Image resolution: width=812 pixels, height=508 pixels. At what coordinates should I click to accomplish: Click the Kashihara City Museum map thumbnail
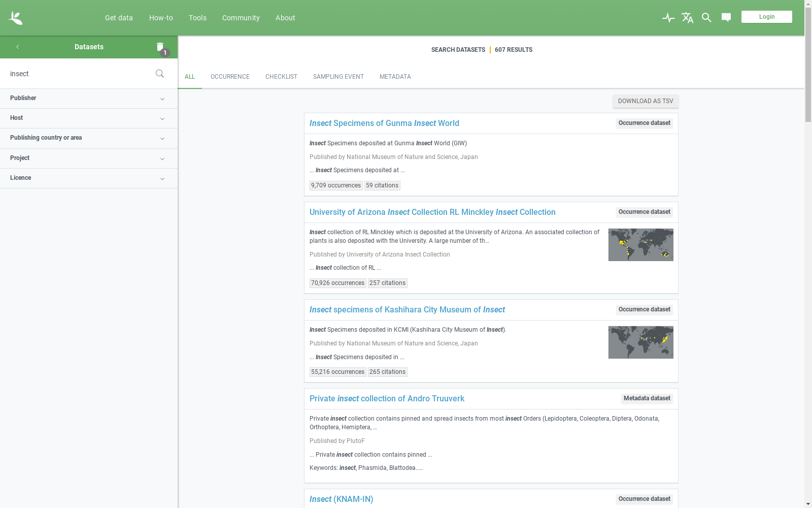point(640,342)
